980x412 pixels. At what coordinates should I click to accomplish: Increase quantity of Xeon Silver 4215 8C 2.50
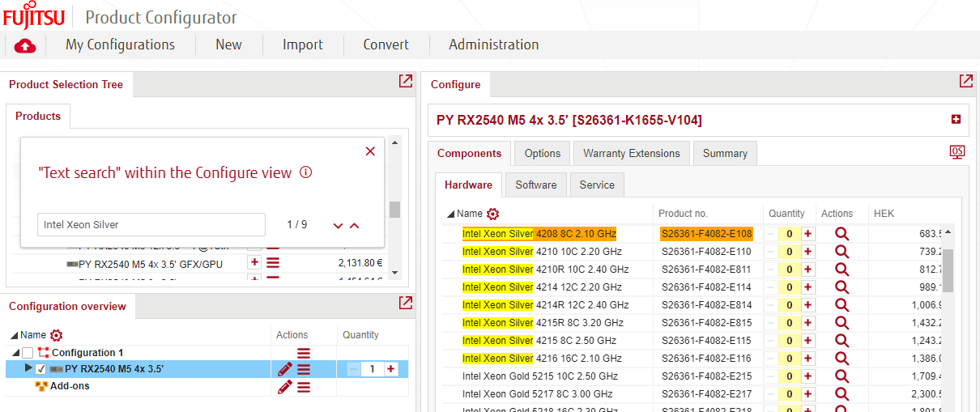tap(807, 341)
